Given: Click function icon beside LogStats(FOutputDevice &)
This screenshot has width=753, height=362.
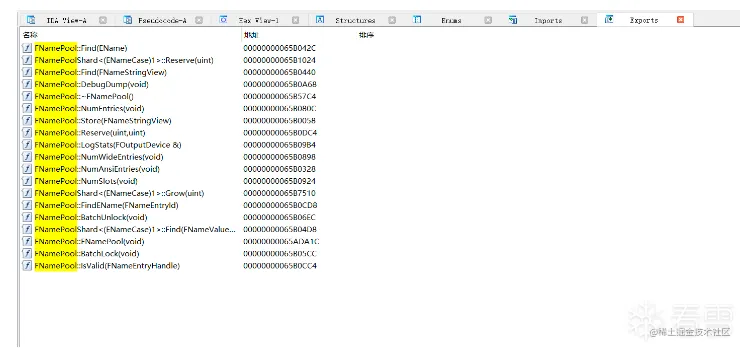Looking at the screenshot, I should [27, 145].
